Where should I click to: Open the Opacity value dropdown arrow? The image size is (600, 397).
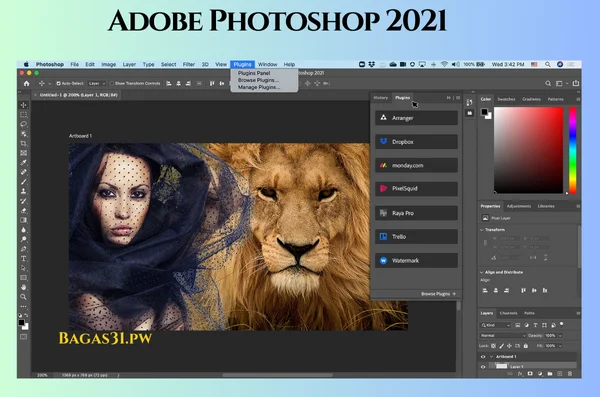coord(560,335)
